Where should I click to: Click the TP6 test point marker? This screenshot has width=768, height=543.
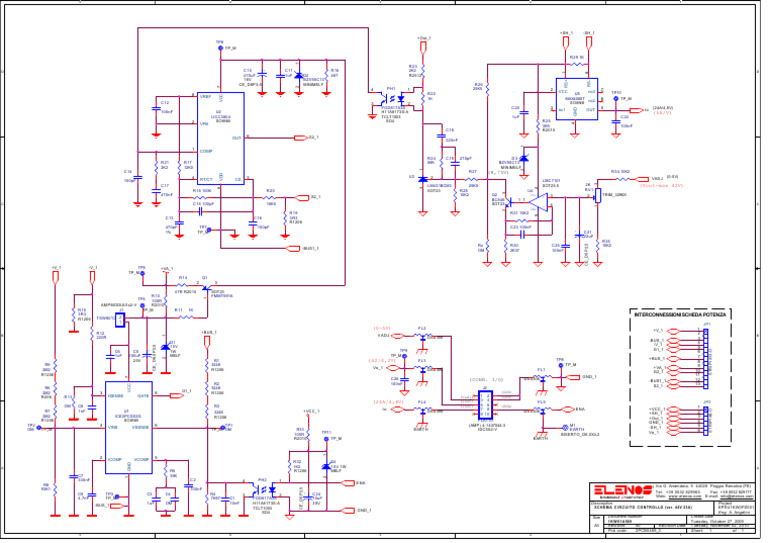click(220, 48)
